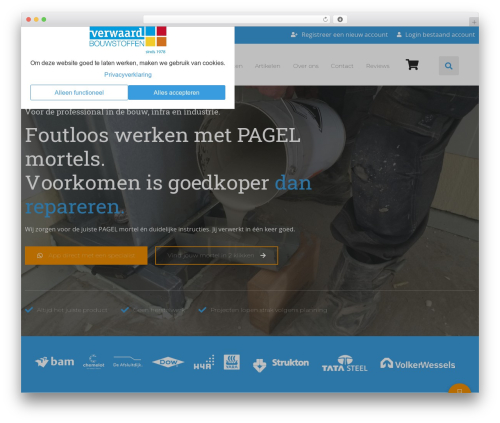Click the BAM partner logo
This screenshot has height=423, width=500.
click(x=55, y=362)
